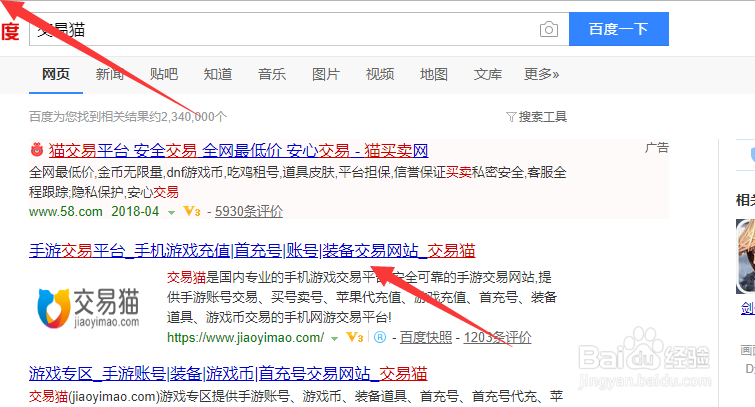This screenshot has width=755, height=407.
Task: Click the 广告 label
Action: pos(657,148)
